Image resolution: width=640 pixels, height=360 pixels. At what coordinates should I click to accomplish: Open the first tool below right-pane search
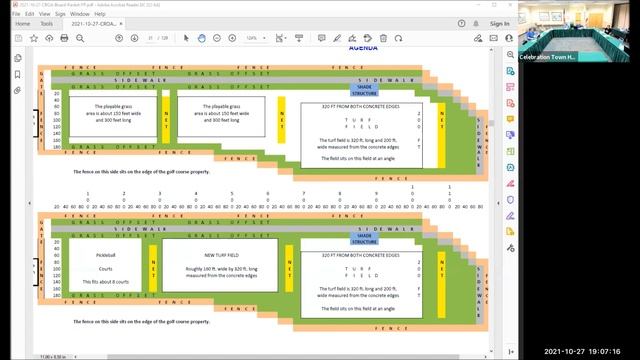[x=510, y=71]
